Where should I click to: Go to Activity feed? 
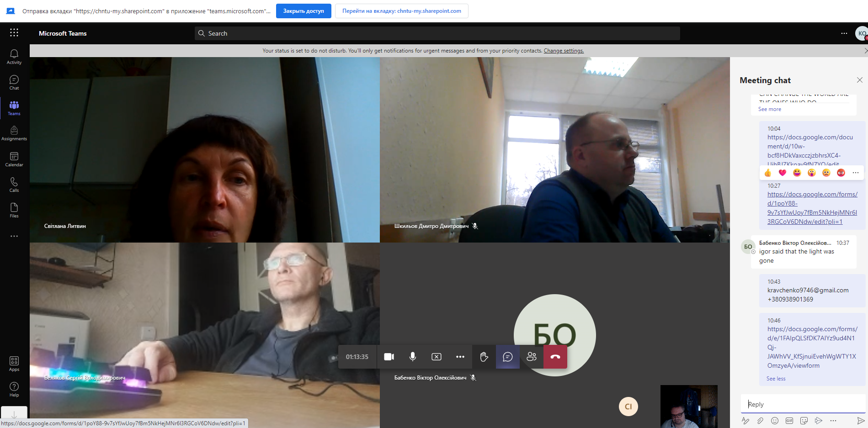point(14,57)
